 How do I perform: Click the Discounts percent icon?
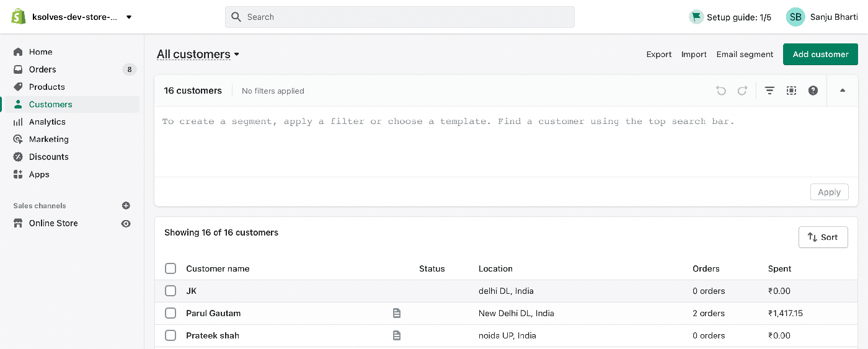coord(18,157)
